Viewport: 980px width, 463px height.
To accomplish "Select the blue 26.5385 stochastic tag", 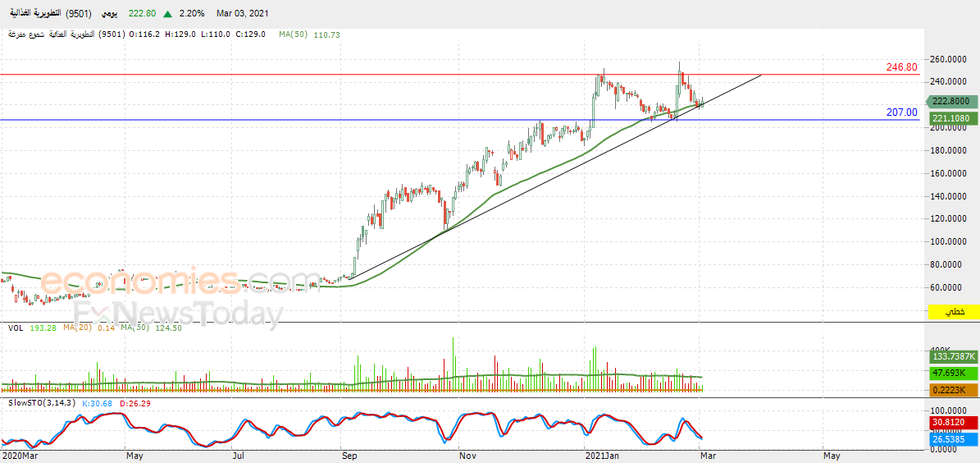I will [x=953, y=439].
